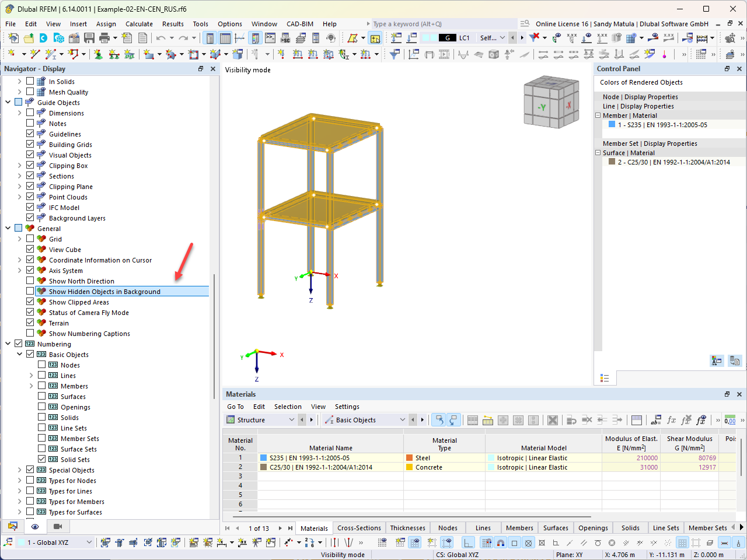Click the object snap magnet icon in status bar

[x=500, y=542]
